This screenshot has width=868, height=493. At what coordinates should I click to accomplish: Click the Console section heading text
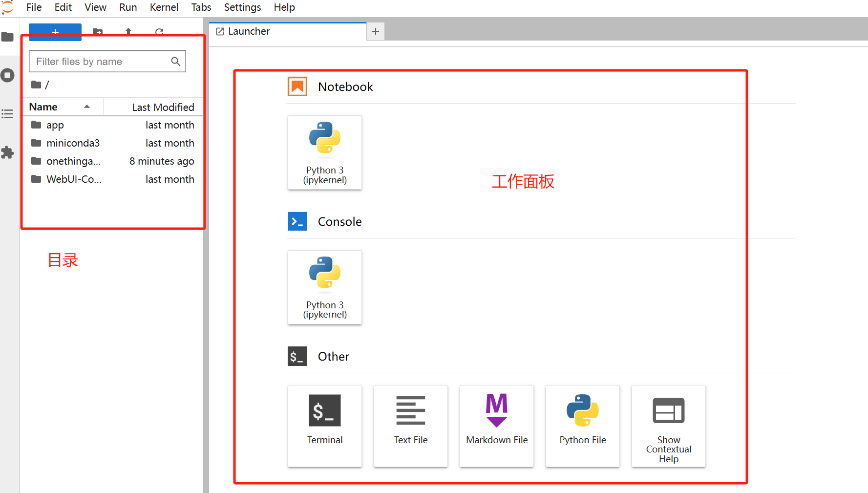(x=340, y=221)
